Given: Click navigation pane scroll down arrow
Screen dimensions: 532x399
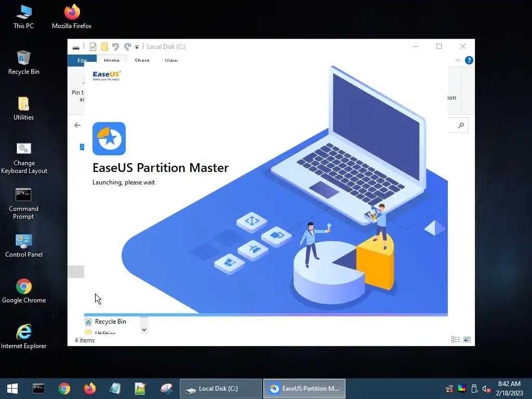Looking at the screenshot, I should coord(144,330).
